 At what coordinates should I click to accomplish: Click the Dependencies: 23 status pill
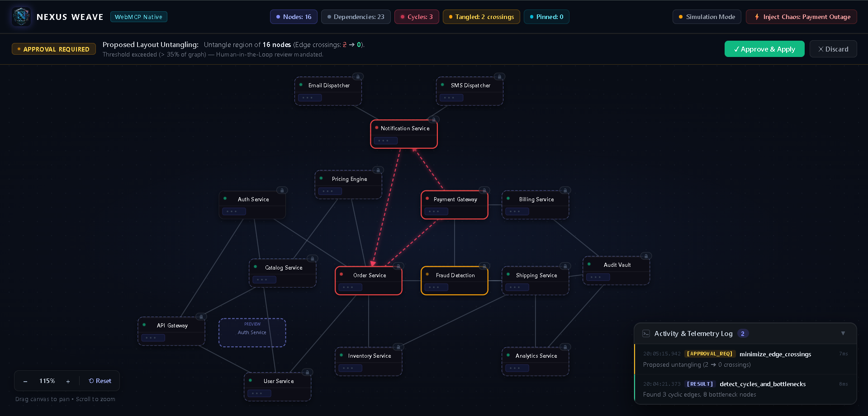pos(356,17)
